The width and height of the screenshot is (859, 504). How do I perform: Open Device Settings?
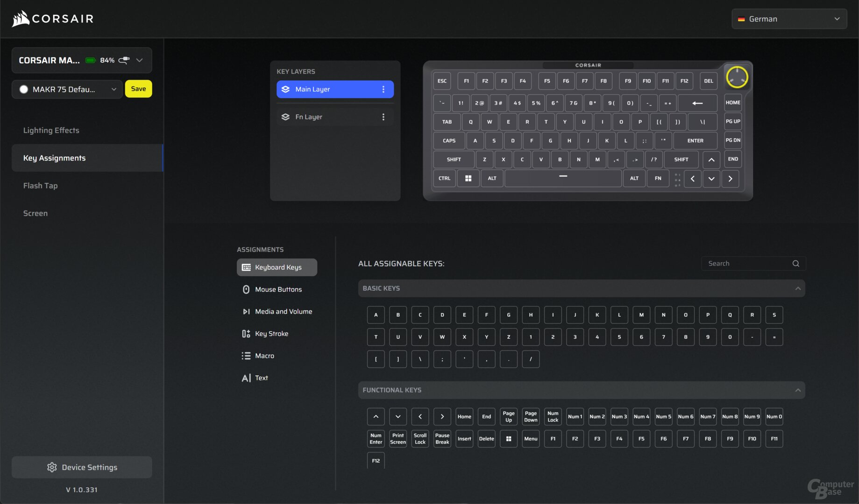coord(82,467)
